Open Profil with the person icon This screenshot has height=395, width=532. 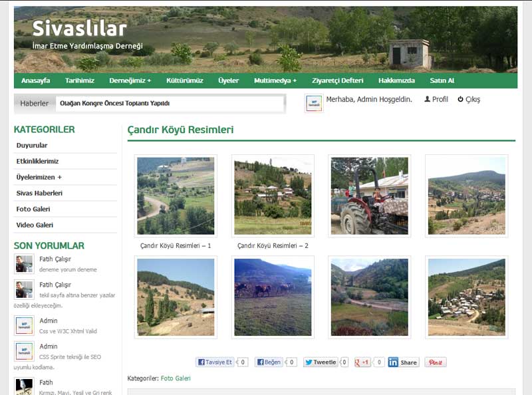click(x=436, y=100)
